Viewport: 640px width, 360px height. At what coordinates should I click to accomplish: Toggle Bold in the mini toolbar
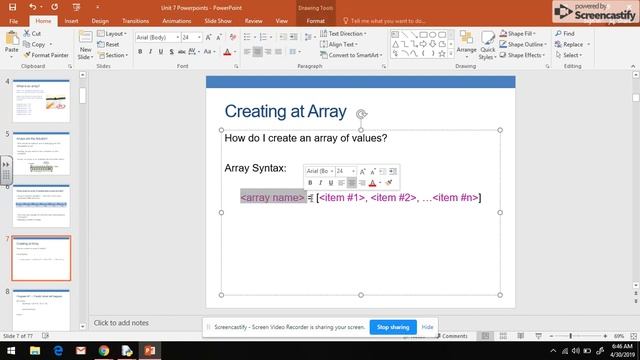click(x=310, y=182)
